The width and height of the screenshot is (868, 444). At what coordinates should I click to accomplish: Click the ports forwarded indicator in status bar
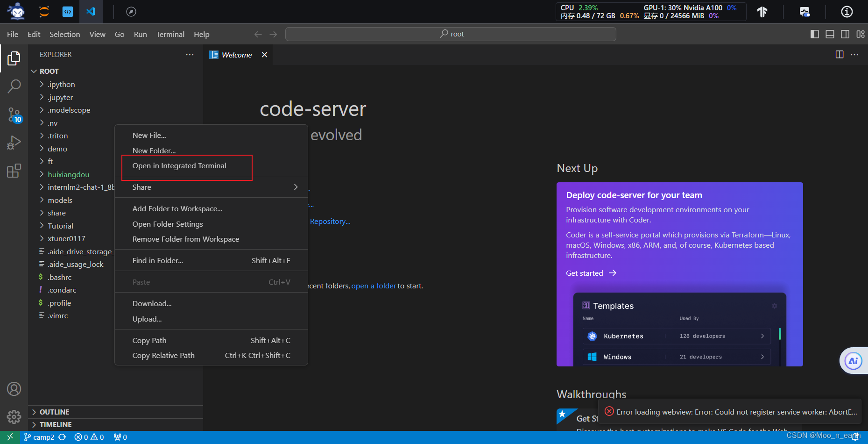120,437
